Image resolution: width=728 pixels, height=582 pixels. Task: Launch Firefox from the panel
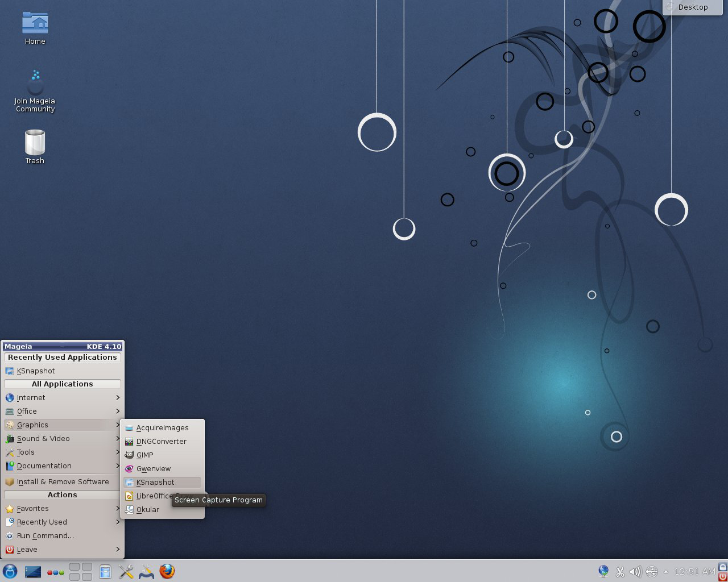click(x=167, y=571)
